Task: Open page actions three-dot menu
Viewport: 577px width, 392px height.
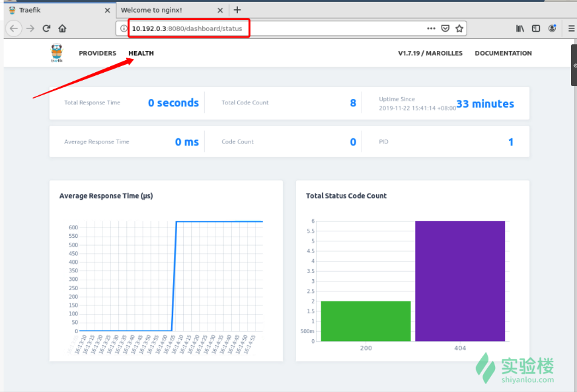Action: click(432, 28)
